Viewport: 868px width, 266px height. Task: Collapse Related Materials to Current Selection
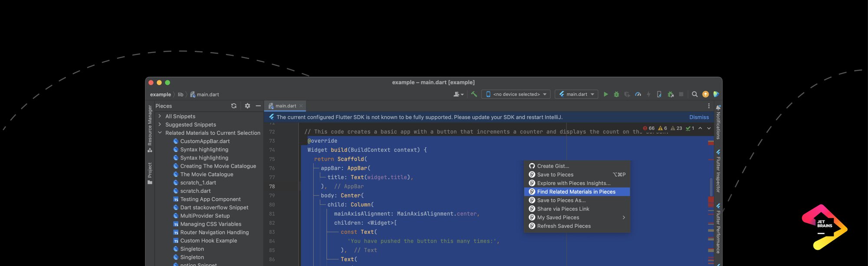(160, 133)
